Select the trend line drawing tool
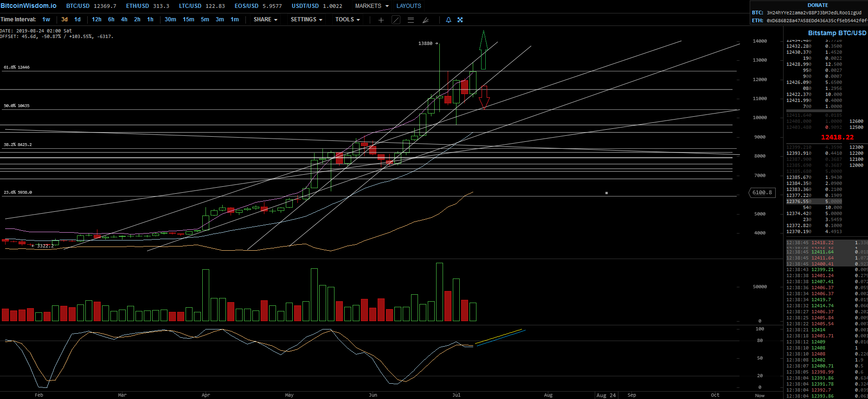 point(396,20)
